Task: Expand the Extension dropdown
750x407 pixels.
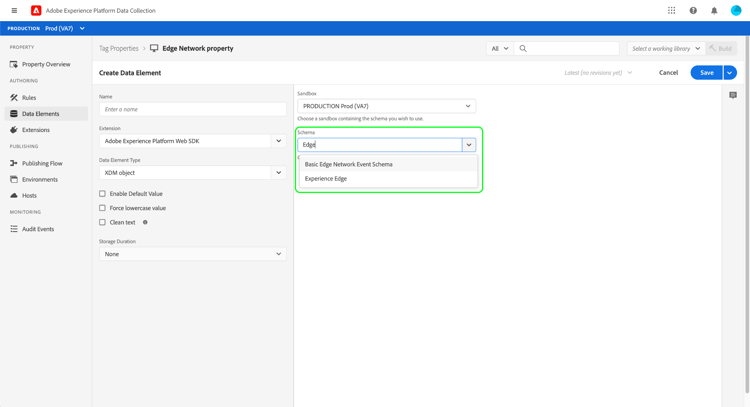Action: 192,141
